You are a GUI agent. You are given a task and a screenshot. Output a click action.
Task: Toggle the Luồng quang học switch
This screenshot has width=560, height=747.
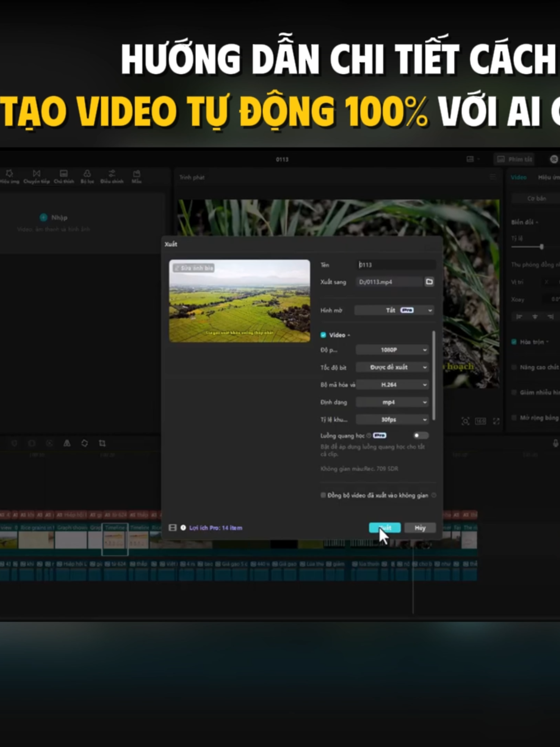pos(421,436)
